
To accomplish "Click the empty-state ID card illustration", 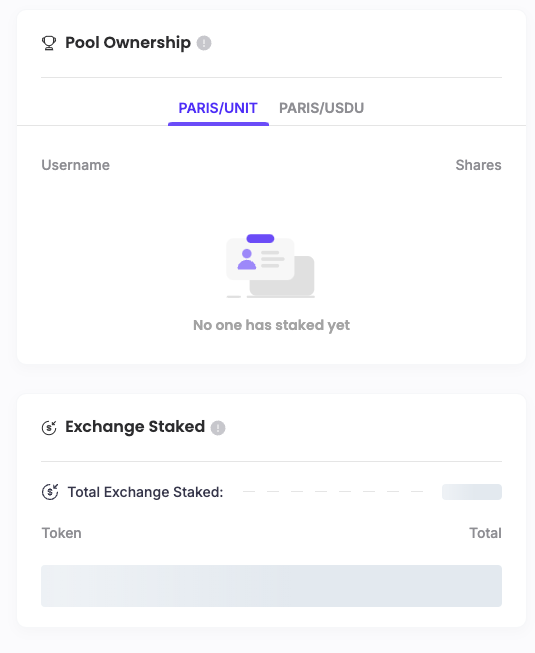I will tap(271, 266).
